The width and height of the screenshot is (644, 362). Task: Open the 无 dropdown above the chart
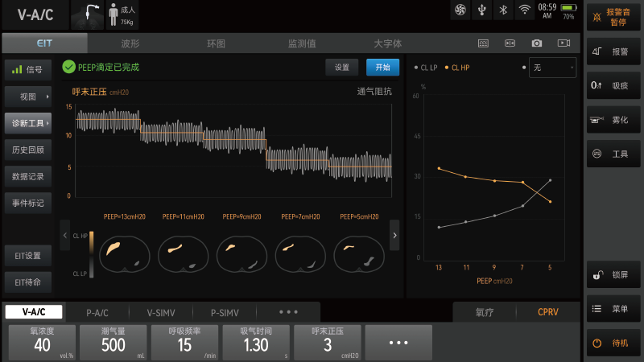click(552, 68)
